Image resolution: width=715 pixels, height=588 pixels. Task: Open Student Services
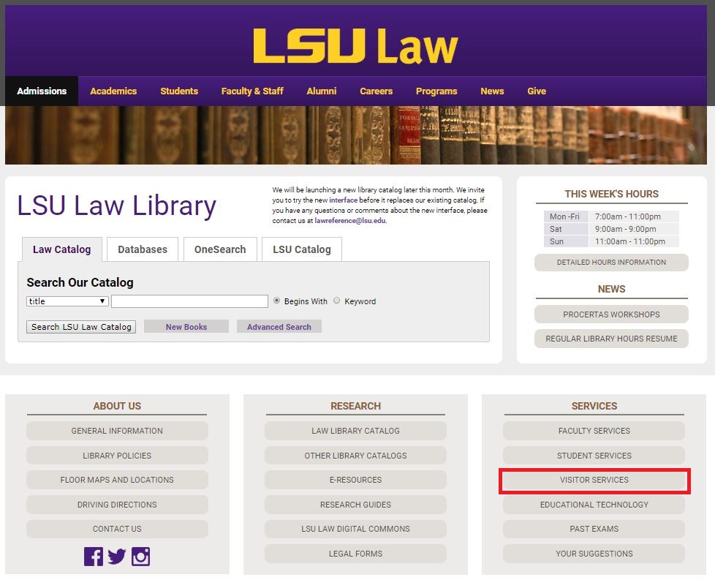coord(594,455)
